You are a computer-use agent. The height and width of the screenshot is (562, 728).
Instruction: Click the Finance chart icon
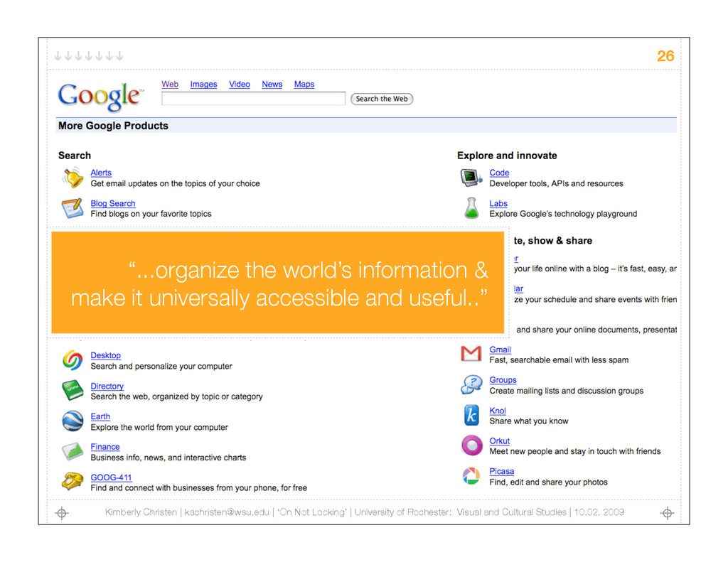73,452
